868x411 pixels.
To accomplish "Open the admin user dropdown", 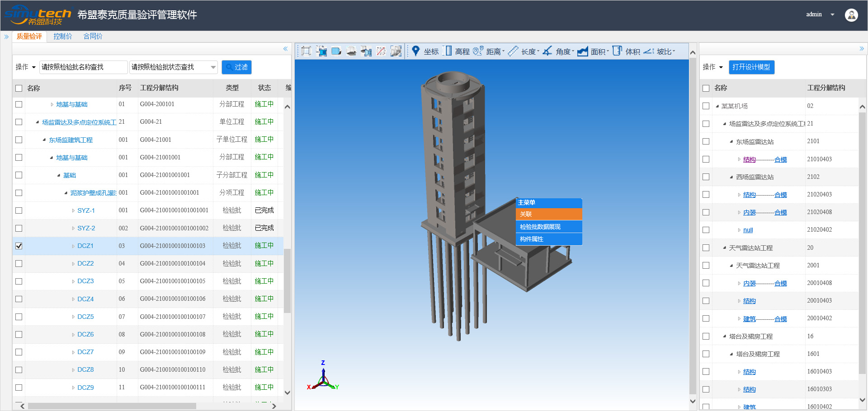I will pos(820,14).
